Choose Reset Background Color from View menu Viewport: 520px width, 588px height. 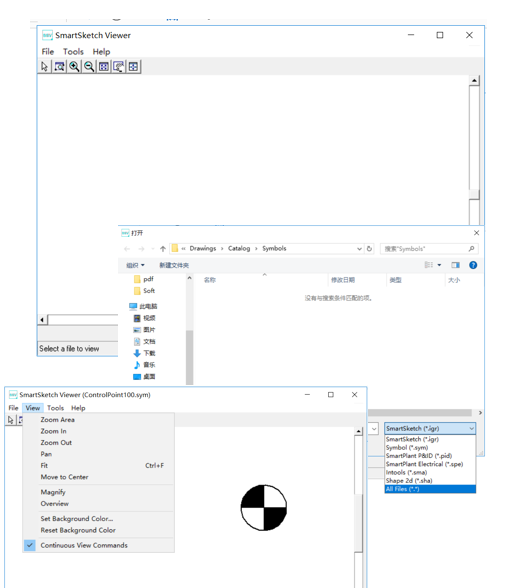point(98,530)
